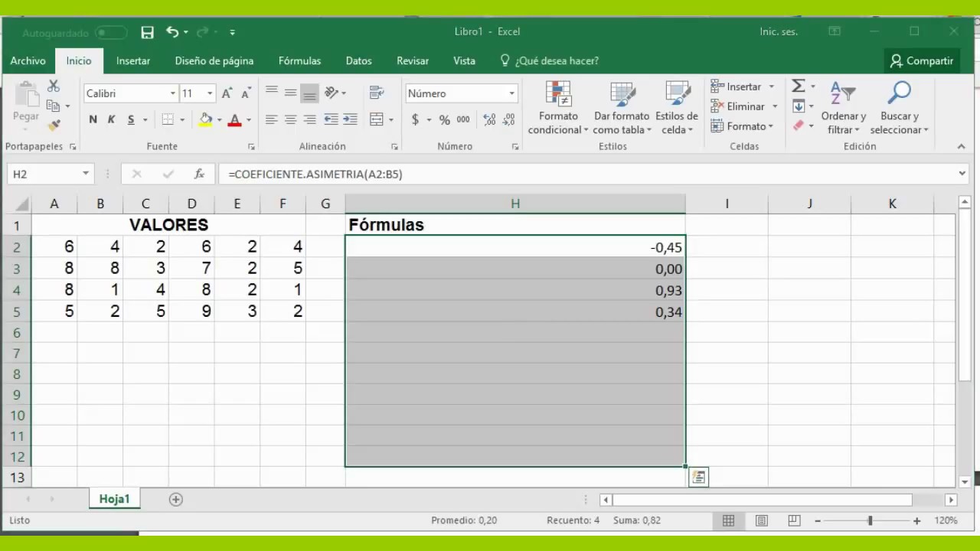Toggle bold formatting N
The height and width of the screenshot is (551, 980).
[x=93, y=119]
